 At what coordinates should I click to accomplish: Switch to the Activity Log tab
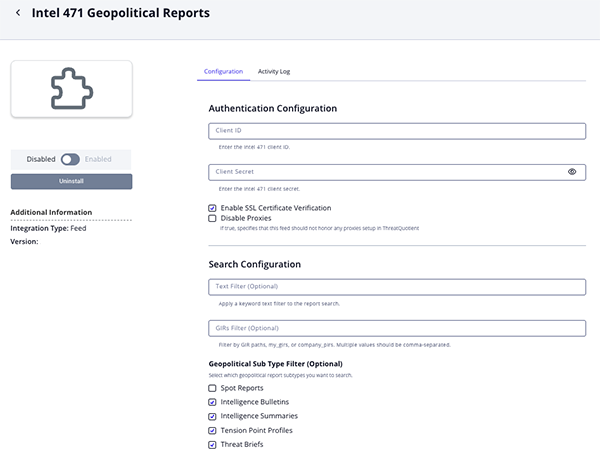point(274,72)
